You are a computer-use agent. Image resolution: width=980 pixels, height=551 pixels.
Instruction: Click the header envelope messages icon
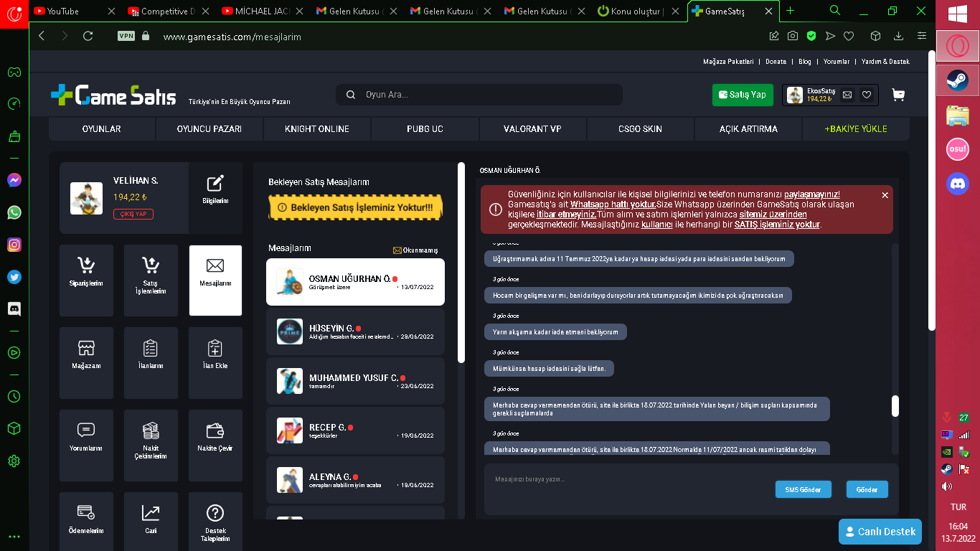point(847,95)
